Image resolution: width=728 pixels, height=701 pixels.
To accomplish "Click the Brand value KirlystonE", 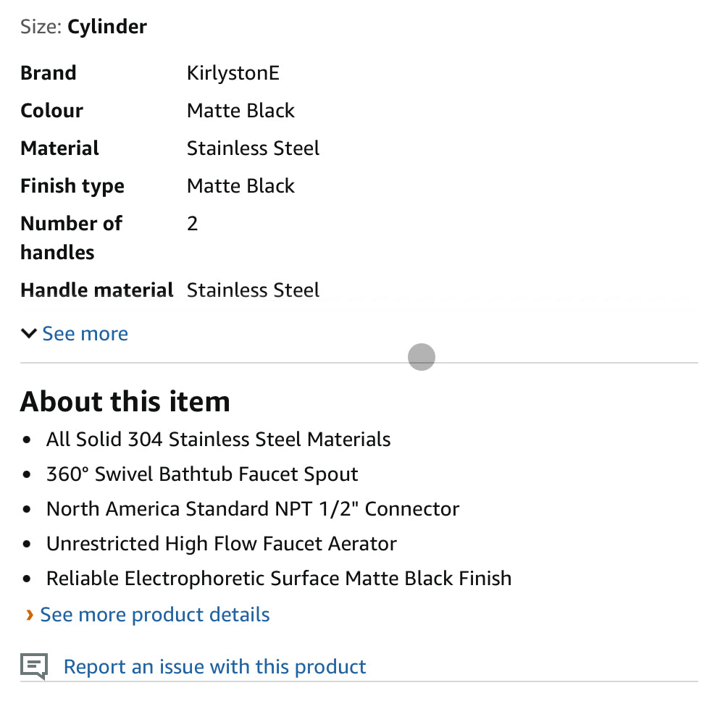I will coord(233,73).
